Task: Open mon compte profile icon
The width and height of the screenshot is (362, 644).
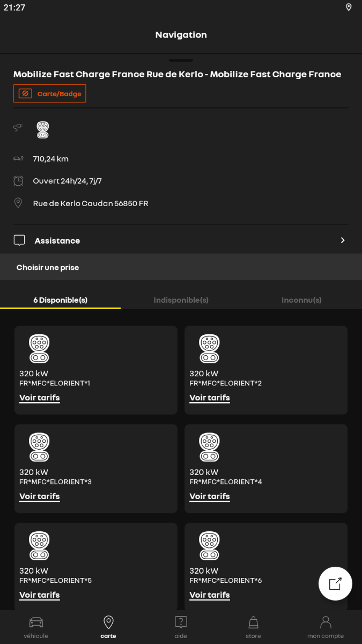Action: coord(326,623)
